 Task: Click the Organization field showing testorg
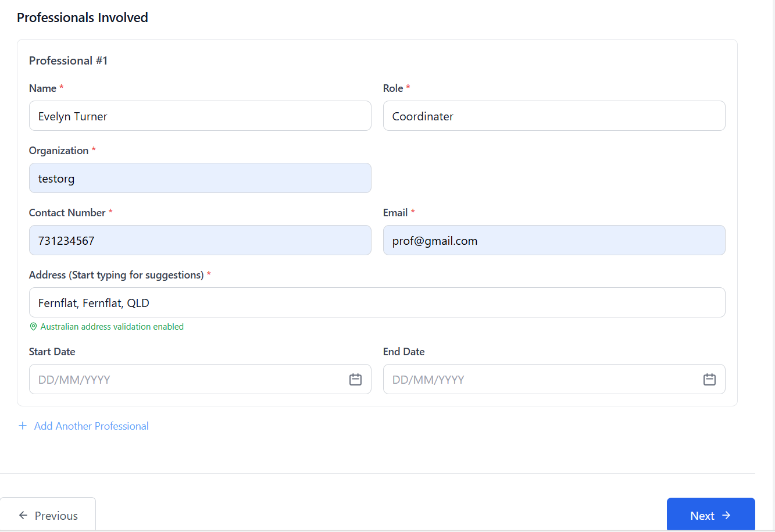pyautogui.click(x=200, y=178)
